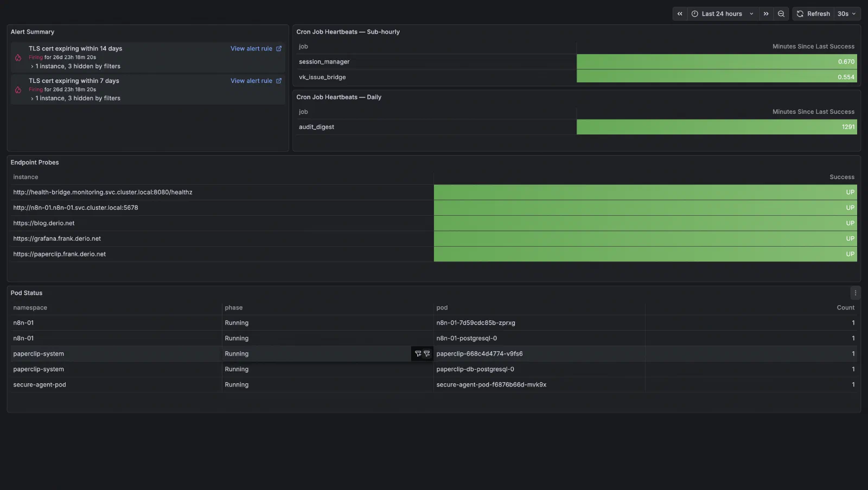The height and width of the screenshot is (490, 868).
Task: Click the refresh circular arrows icon
Action: click(x=800, y=14)
